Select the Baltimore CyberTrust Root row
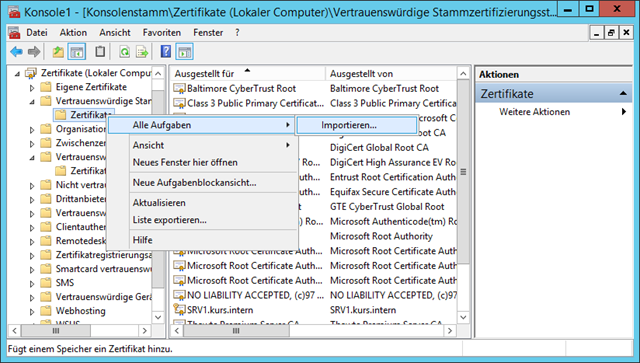The width and height of the screenshot is (640, 363). pos(314,89)
